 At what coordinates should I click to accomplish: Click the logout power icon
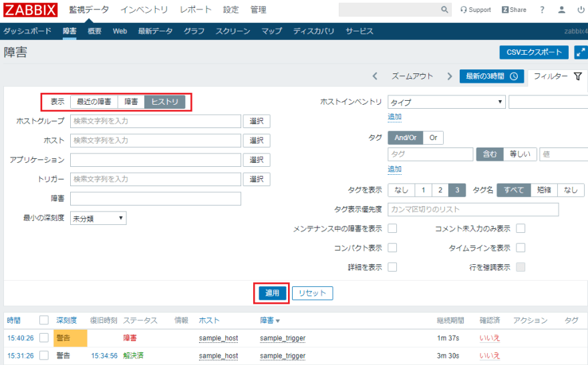tap(581, 10)
